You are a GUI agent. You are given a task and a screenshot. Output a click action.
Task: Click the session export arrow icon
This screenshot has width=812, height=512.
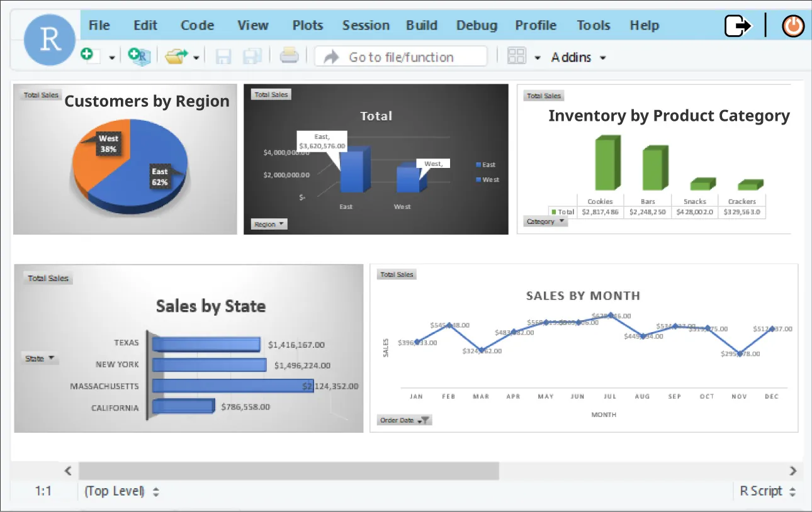pyautogui.click(x=738, y=26)
